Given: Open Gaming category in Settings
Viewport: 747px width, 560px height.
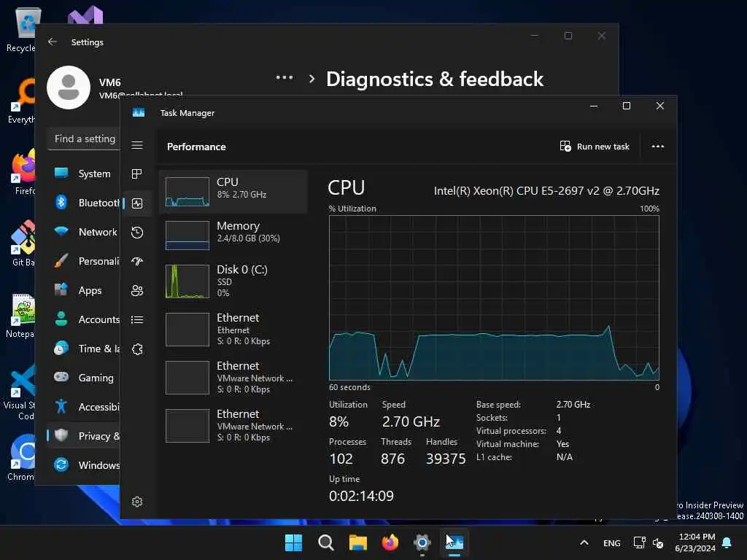Looking at the screenshot, I should [x=83, y=378].
